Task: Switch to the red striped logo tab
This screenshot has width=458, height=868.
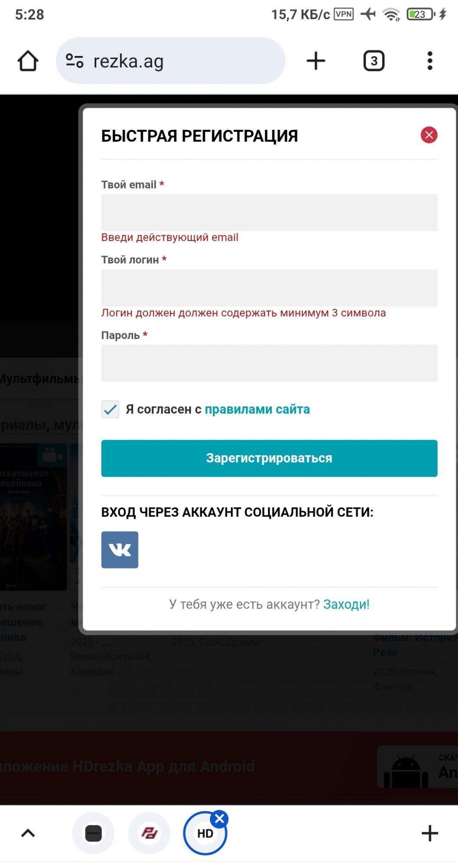Action: [x=149, y=833]
